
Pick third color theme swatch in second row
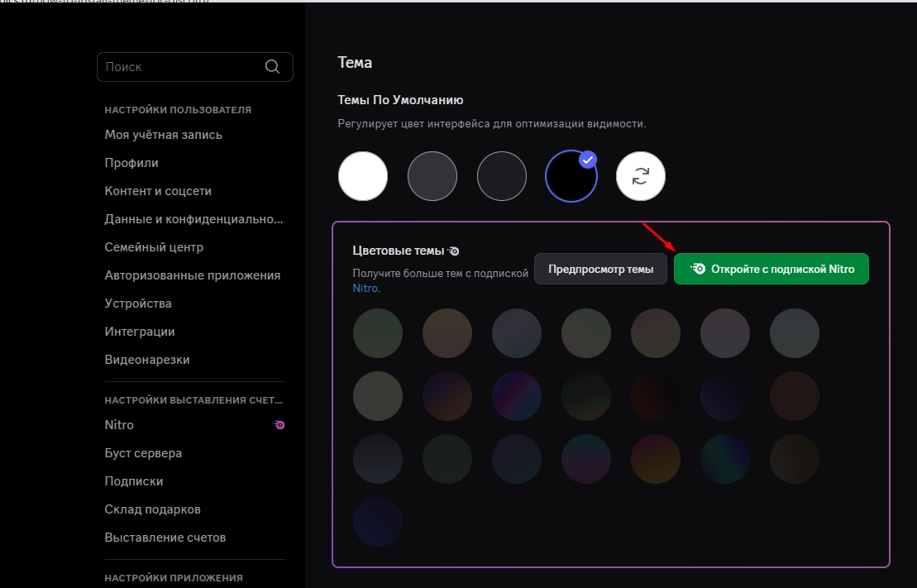coord(517,396)
